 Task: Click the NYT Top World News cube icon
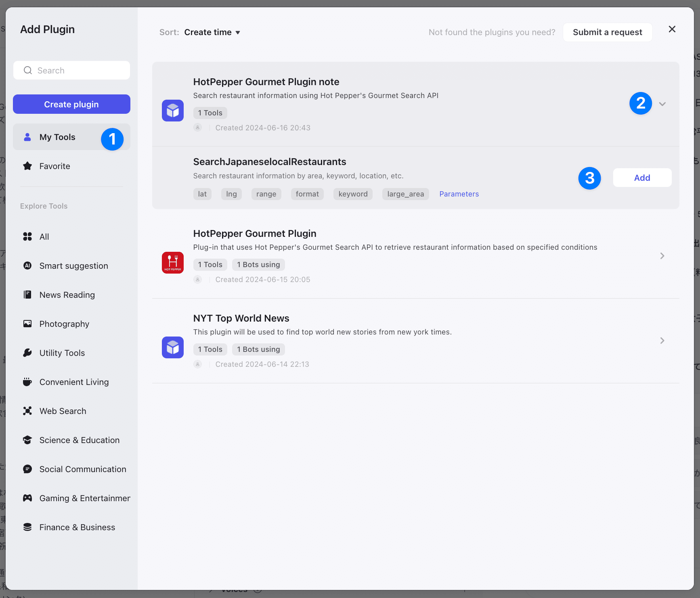(x=172, y=347)
